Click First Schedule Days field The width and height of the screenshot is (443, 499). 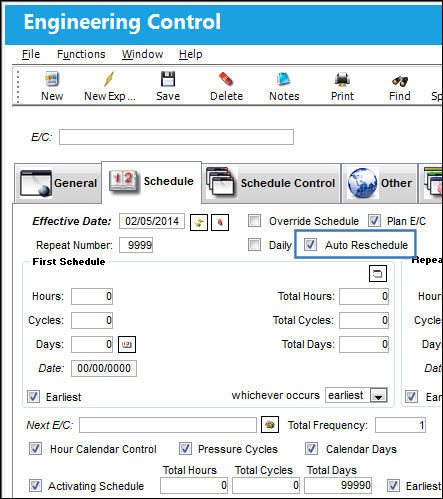(x=92, y=344)
